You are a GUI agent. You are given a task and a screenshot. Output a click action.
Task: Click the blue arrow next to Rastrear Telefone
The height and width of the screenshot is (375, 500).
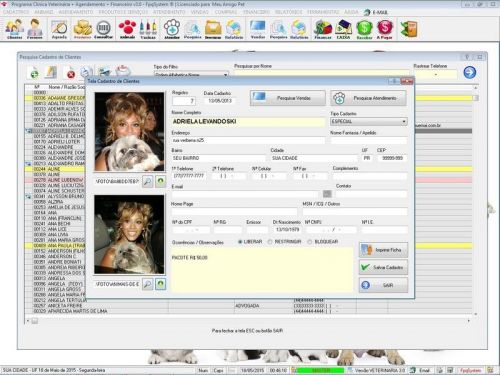coord(469,72)
